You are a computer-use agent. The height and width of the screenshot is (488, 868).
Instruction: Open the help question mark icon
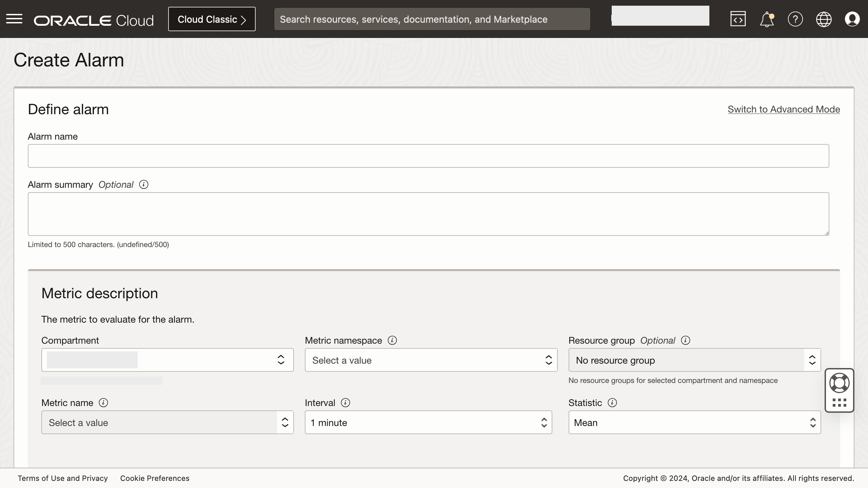pos(795,19)
